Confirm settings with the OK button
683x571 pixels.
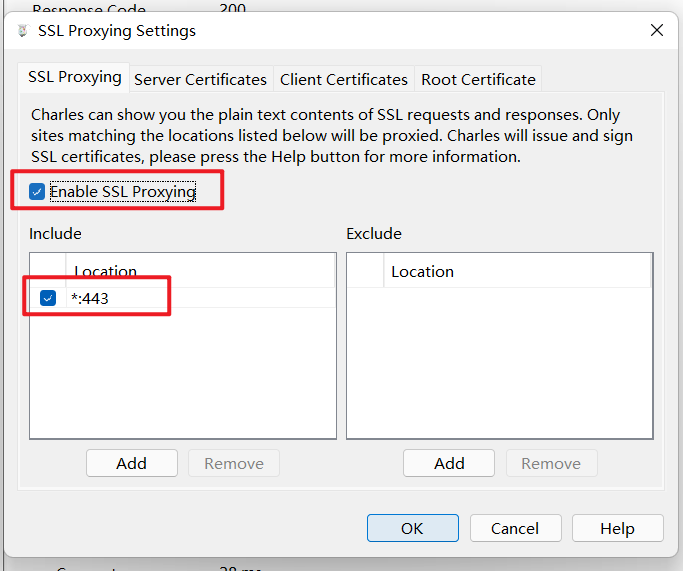point(413,528)
